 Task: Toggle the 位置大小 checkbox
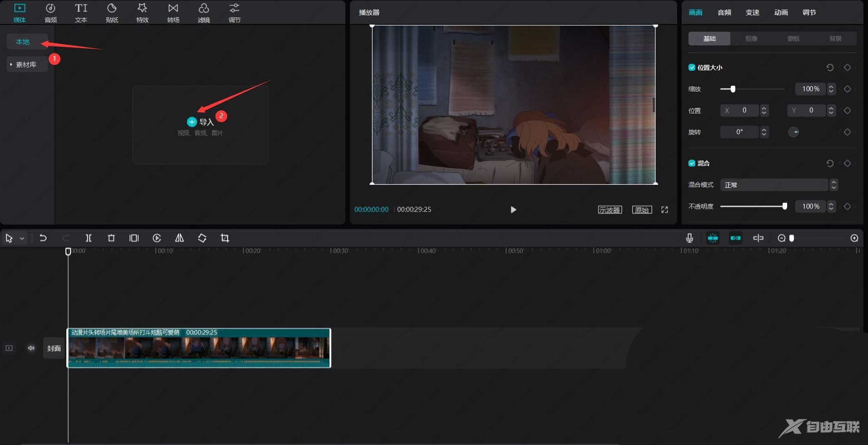tap(692, 67)
